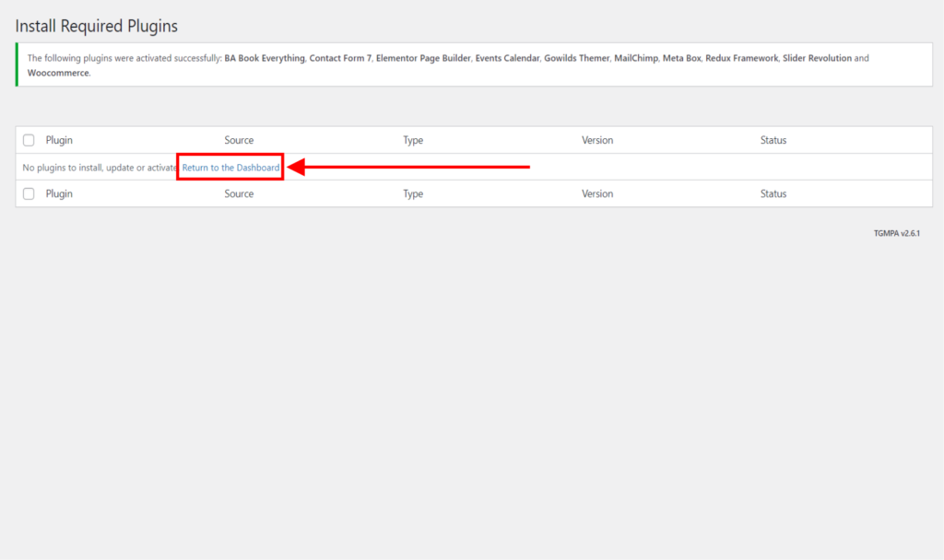This screenshot has width=944, height=560.
Task: Click the Plugin column header in the top row
Action: click(59, 140)
